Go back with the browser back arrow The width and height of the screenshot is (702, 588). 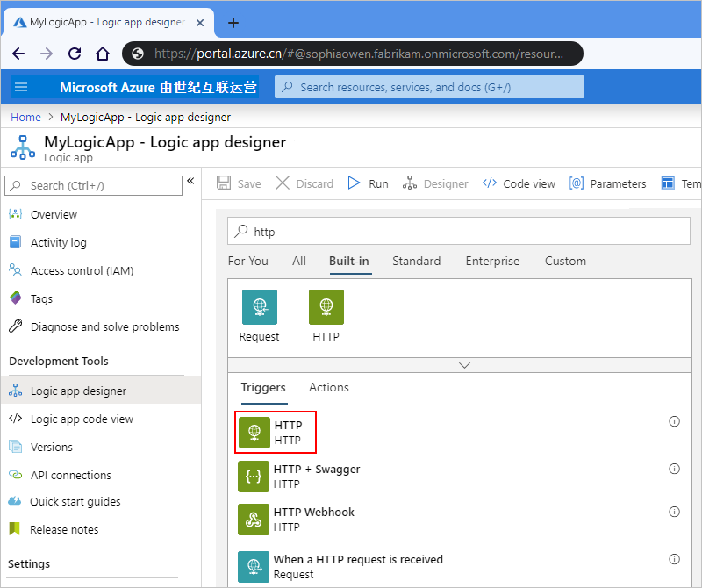(18, 54)
